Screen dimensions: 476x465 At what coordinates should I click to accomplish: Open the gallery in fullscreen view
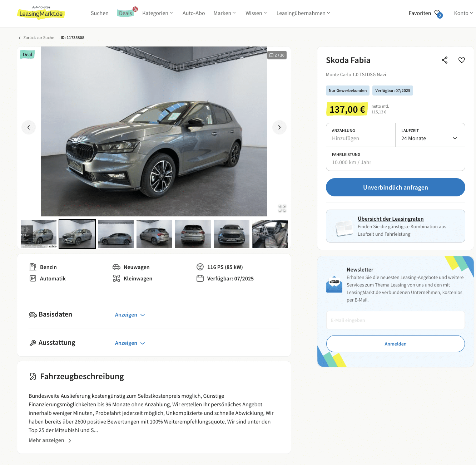coord(282,208)
